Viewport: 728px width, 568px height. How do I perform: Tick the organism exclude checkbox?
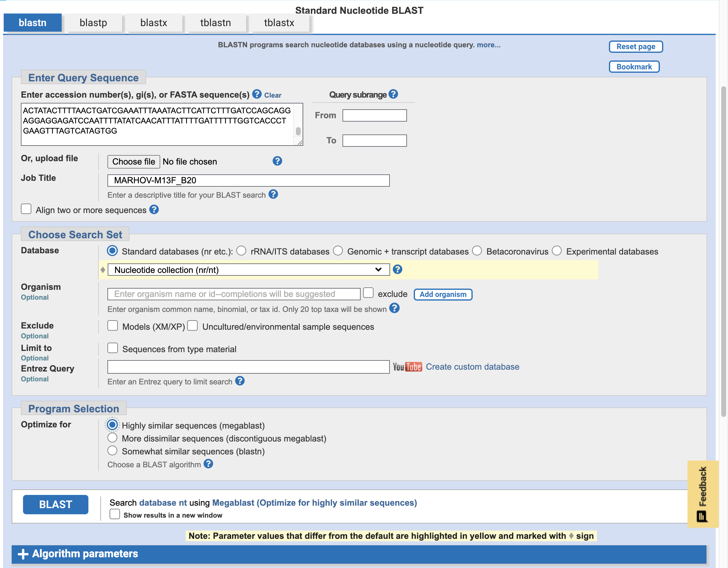click(x=368, y=293)
